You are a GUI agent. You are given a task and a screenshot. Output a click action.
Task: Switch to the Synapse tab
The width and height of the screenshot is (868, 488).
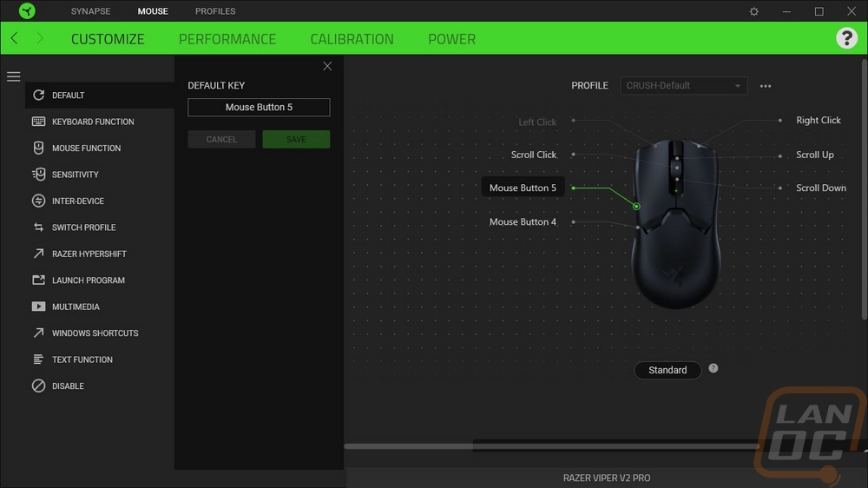(90, 11)
